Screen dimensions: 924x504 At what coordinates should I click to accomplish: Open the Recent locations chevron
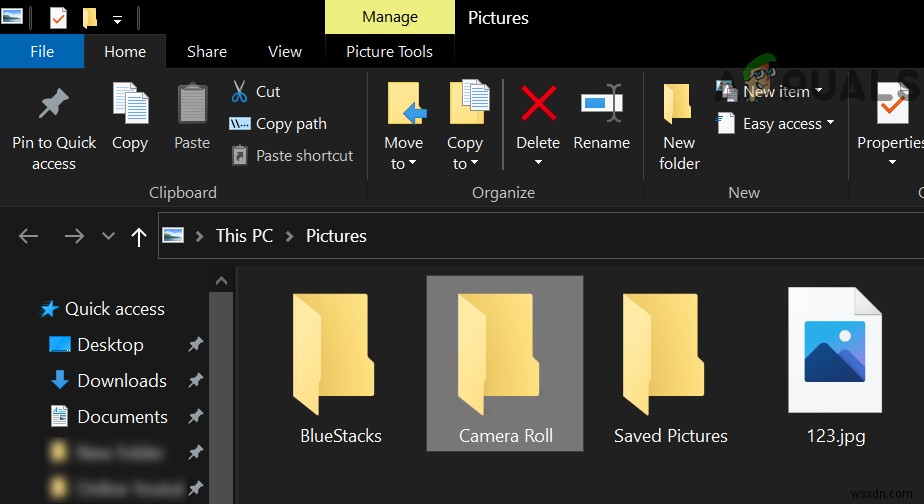[108, 236]
